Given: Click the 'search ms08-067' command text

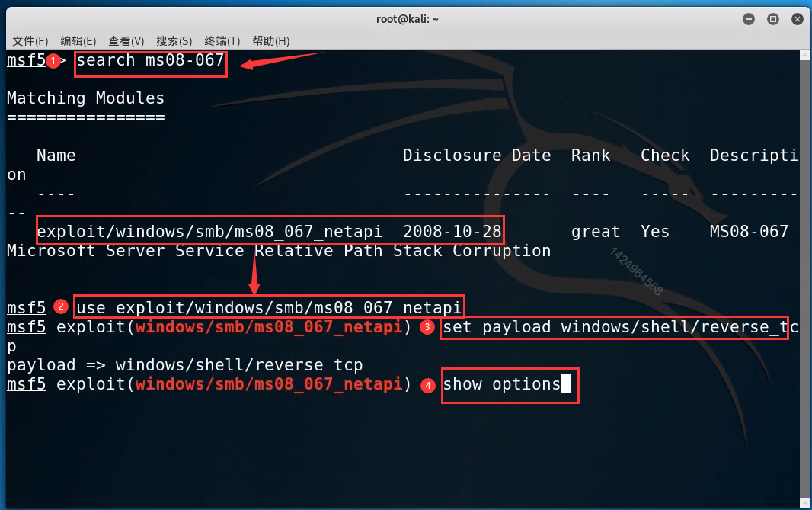Looking at the screenshot, I should [x=150, y=61].
